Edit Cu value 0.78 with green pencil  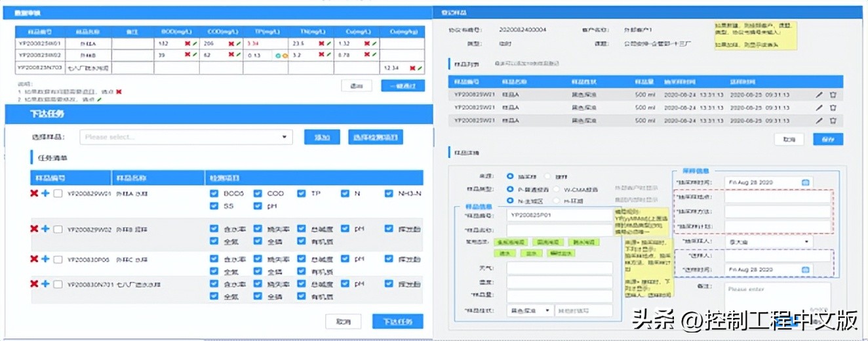[x=373, y=55]
